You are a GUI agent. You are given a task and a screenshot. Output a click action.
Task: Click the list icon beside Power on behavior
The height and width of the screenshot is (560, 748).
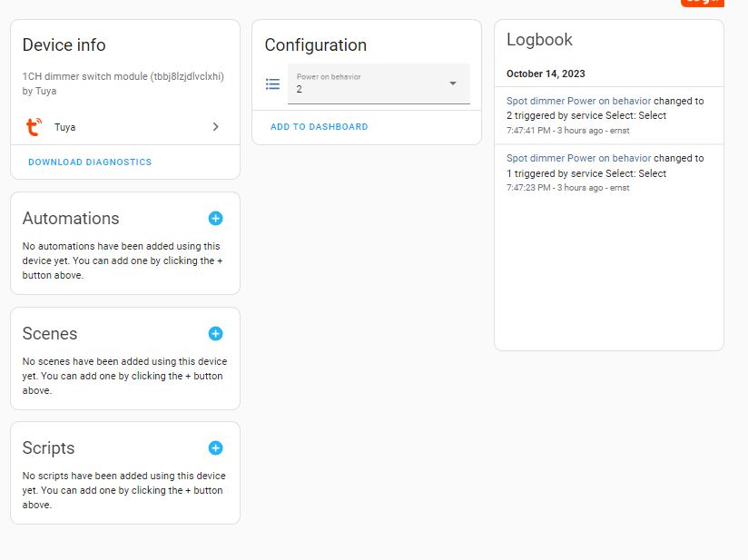tap(272, 84)
